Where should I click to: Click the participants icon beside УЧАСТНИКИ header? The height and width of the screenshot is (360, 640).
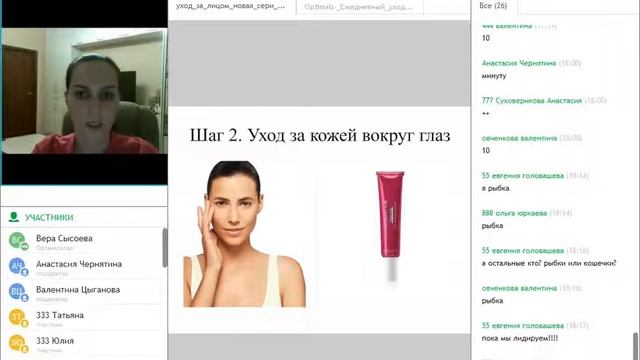14,217
